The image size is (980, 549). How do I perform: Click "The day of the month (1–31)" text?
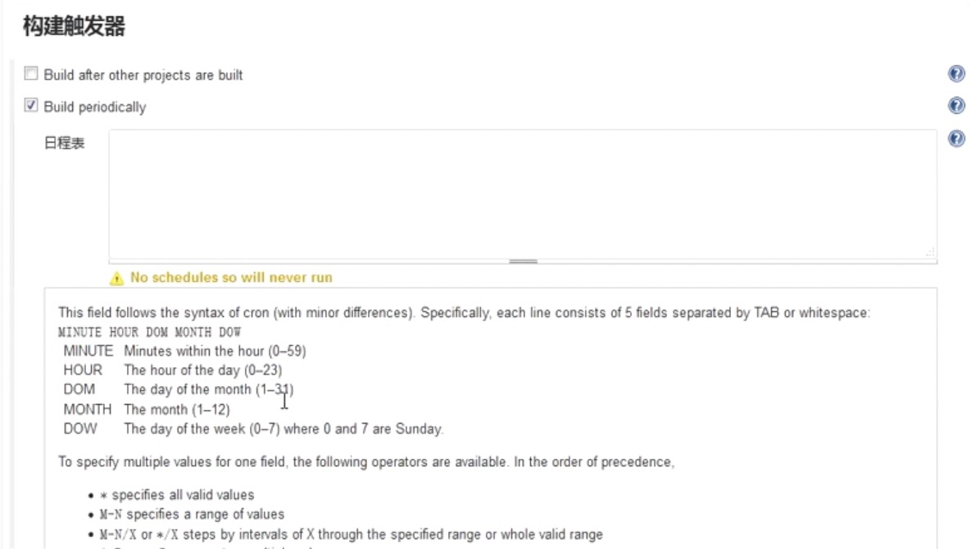pos(208,389)
